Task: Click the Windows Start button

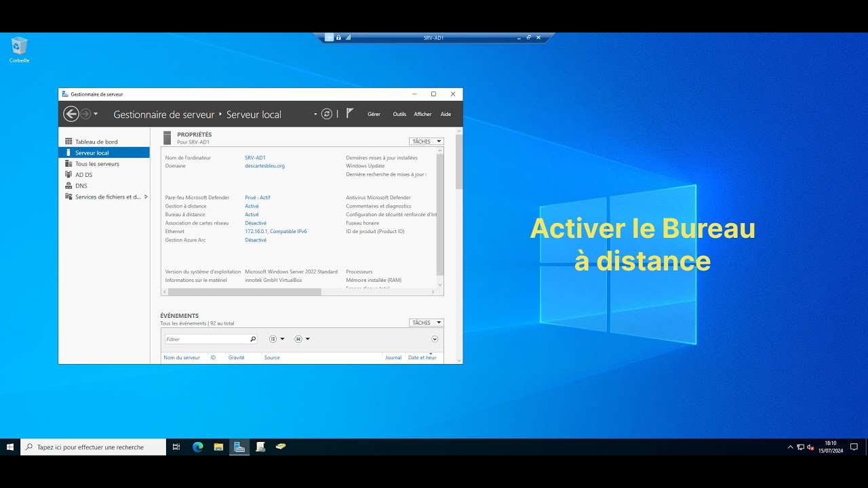Action: pyautogui.click(x=10, y=447)
